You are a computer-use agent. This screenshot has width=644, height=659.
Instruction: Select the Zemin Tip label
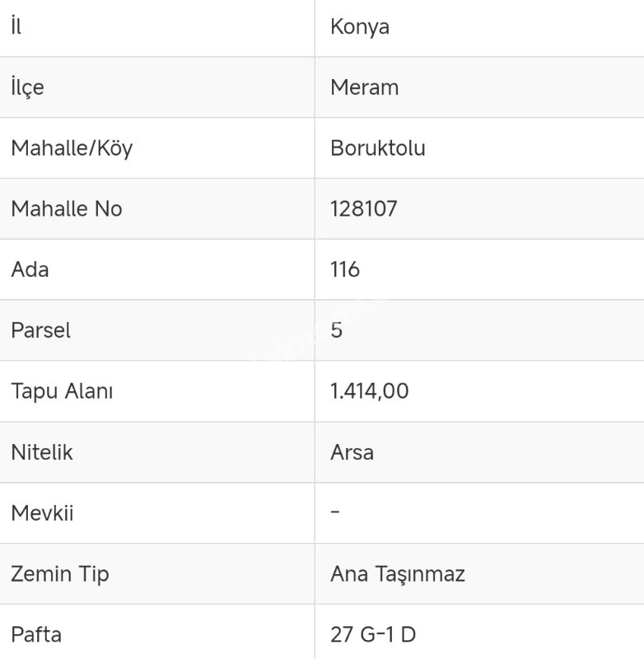click(60, 574)
